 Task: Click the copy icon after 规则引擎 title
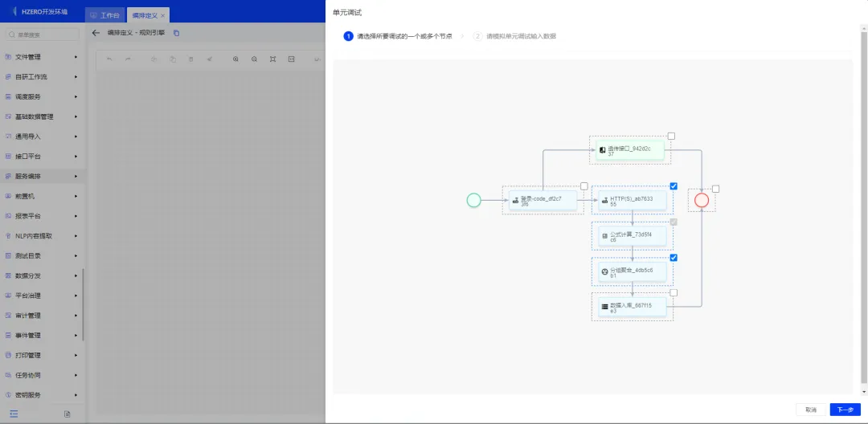pyautogui.click(x=177, y=33)
